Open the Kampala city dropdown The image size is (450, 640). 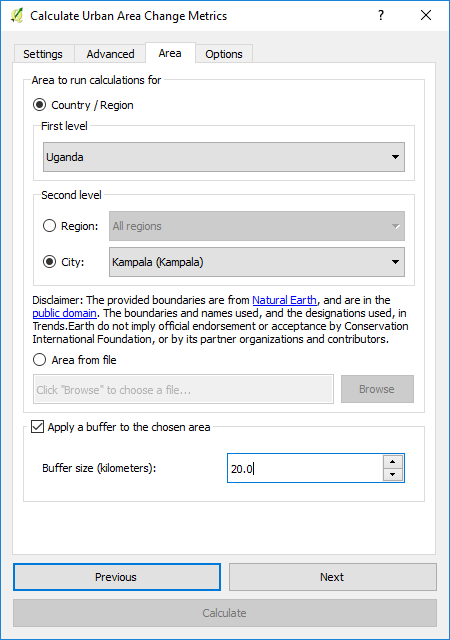click(257, 262)
